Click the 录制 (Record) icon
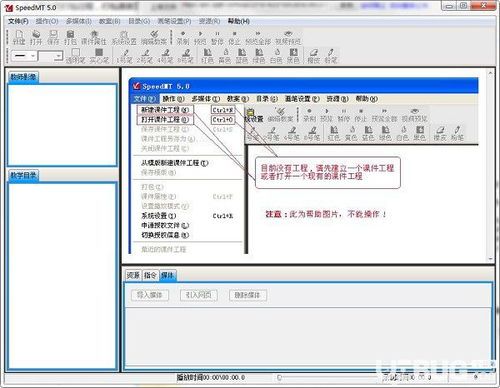Image resolution: width=500 pixels, height=388 pixels. (x=183, y=37)
